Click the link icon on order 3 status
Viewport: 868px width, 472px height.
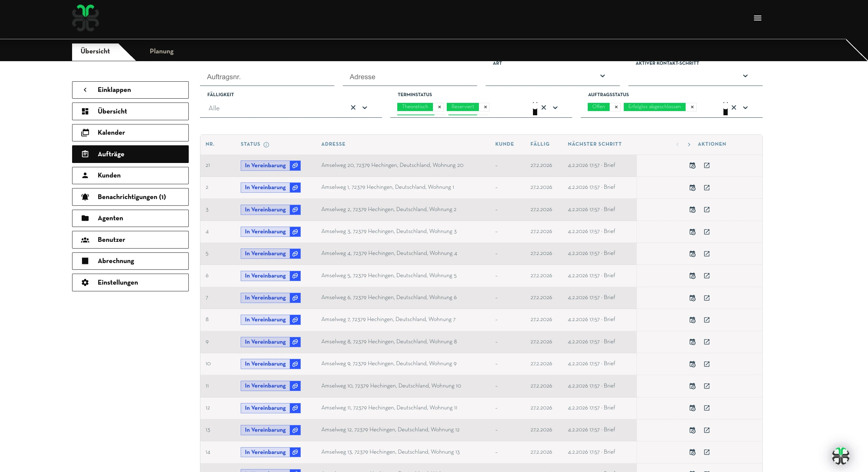click(295, 210)
